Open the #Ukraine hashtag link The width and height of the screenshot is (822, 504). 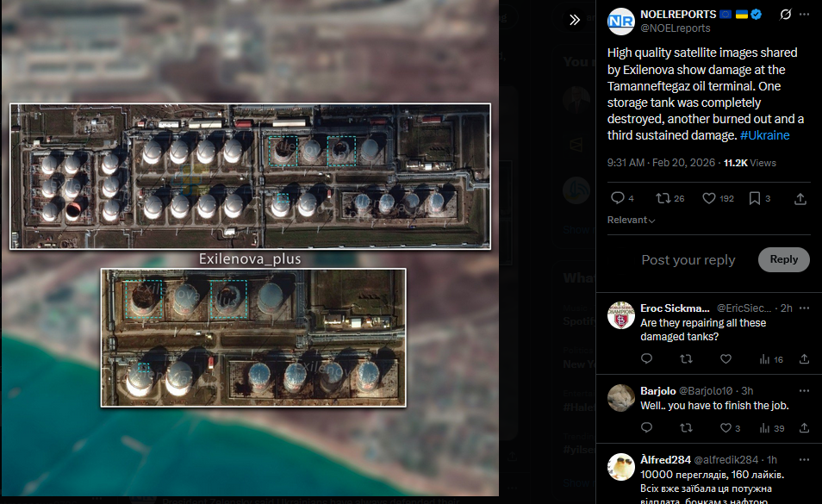pyautogui.click(x=764, y=135)
